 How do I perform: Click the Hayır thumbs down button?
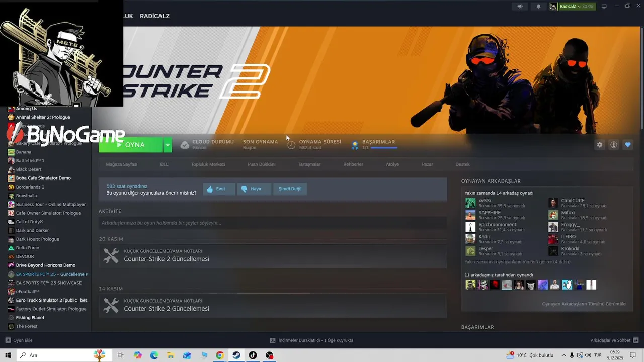tap(254, 189)
